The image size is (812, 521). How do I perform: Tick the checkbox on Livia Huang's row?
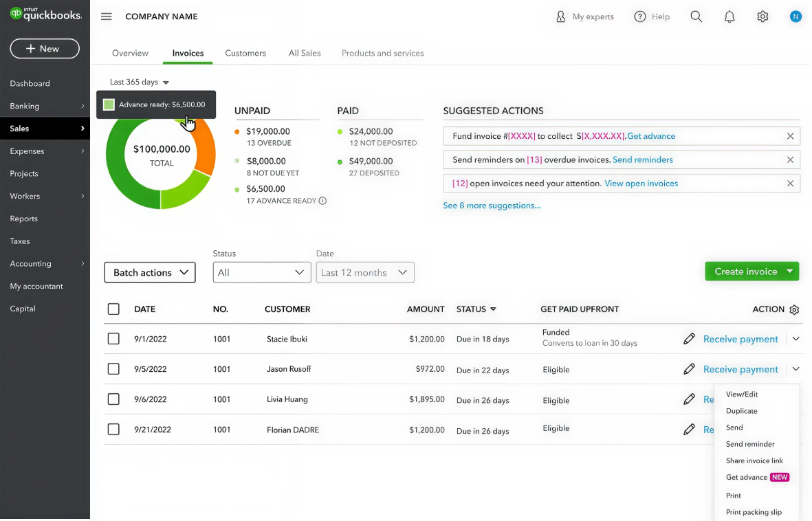click(x=113, y=399)
